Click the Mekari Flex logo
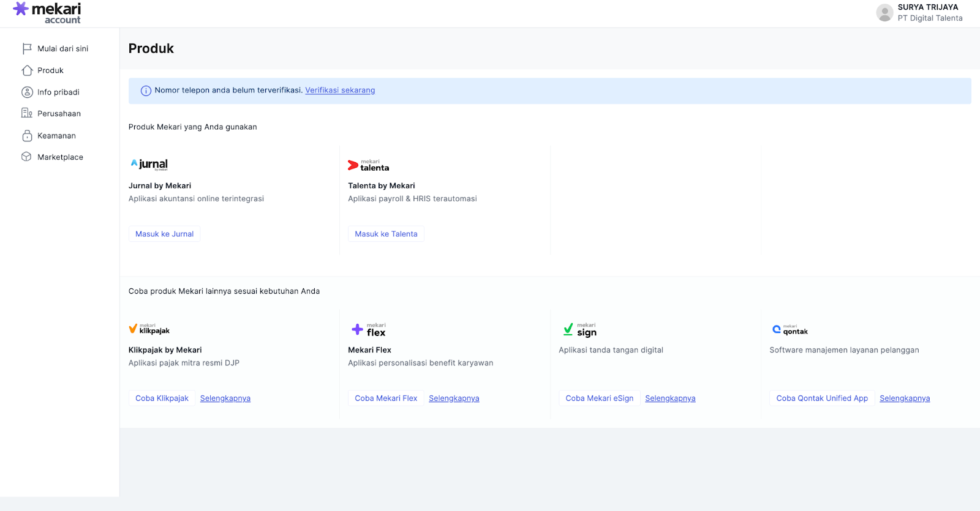 coord(368,330)
